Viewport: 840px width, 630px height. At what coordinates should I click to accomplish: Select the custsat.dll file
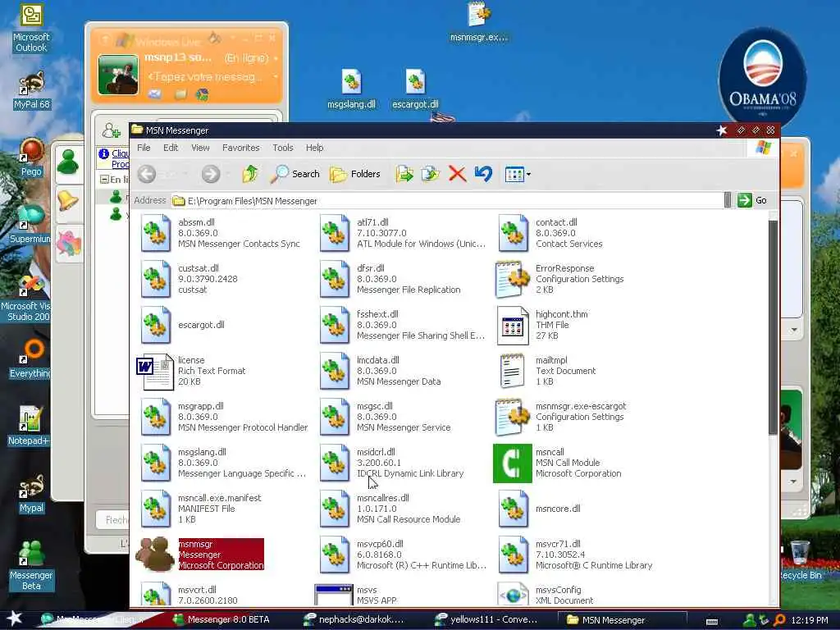pos(189,279)
